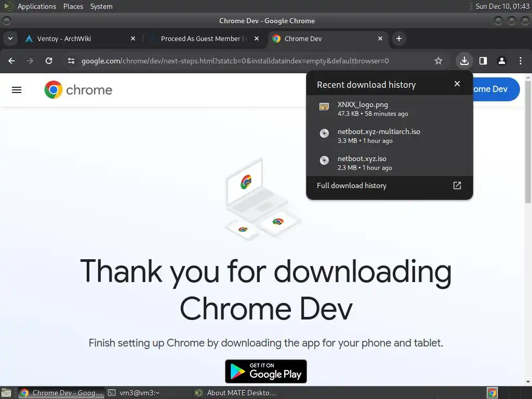Screen dimensions: 532x399
Task: Open the side panel icon
Action: click(x=483, y=61)
